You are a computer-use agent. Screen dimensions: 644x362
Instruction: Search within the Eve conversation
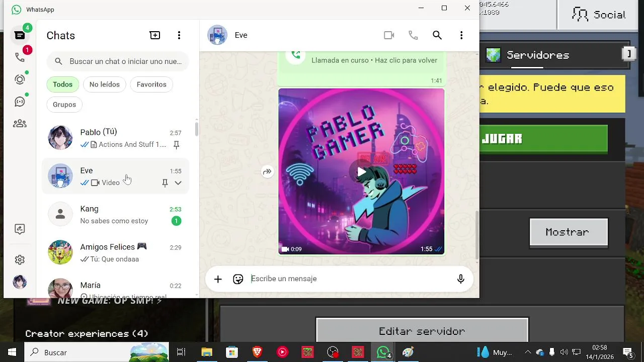(x=437, y=35)
